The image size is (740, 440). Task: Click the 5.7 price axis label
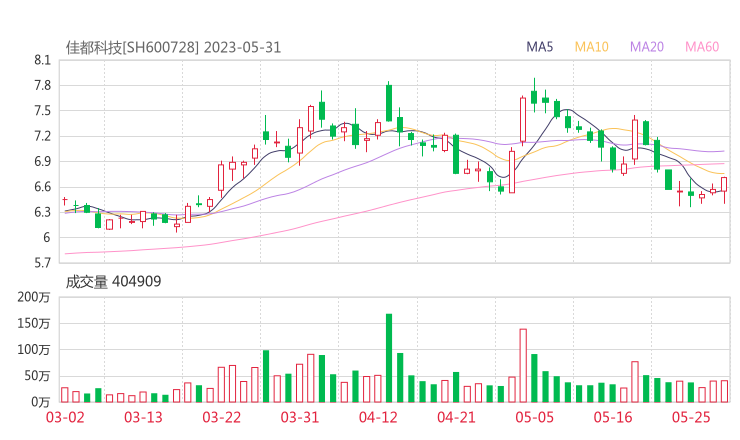[x=42, y=263]
